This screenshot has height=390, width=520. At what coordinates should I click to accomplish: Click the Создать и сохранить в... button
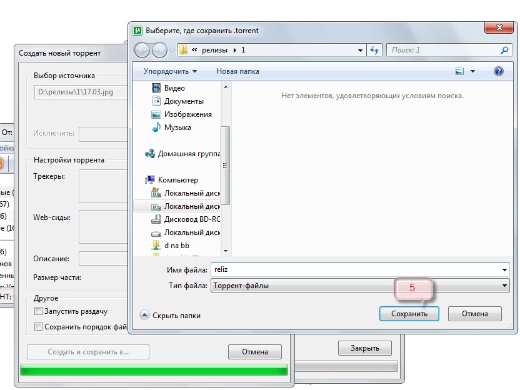point(88,352)
